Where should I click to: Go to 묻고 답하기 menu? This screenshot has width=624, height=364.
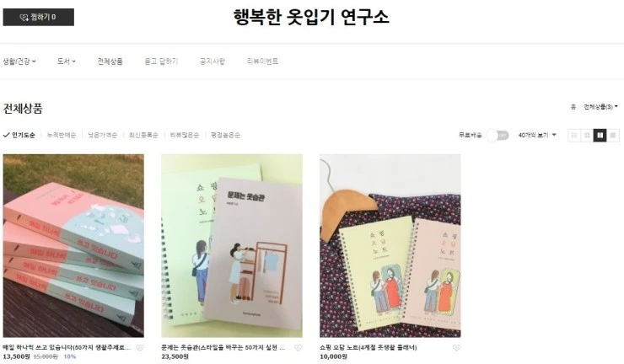click(161, 62)
